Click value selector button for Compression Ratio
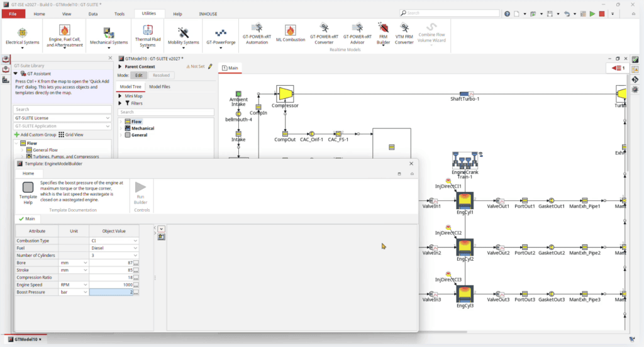Screen dimensions: 644x347 coord(136,278)
